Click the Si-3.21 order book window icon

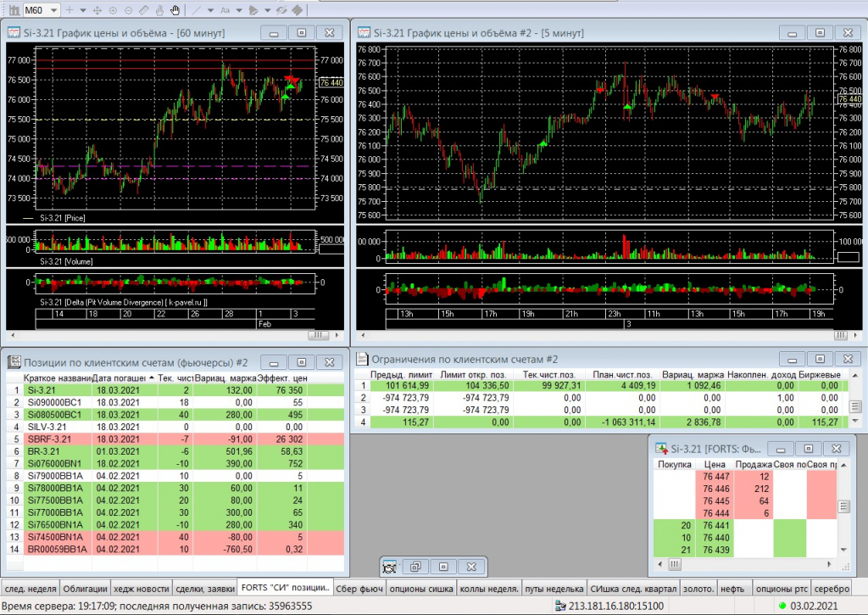(x=661, y=448)
